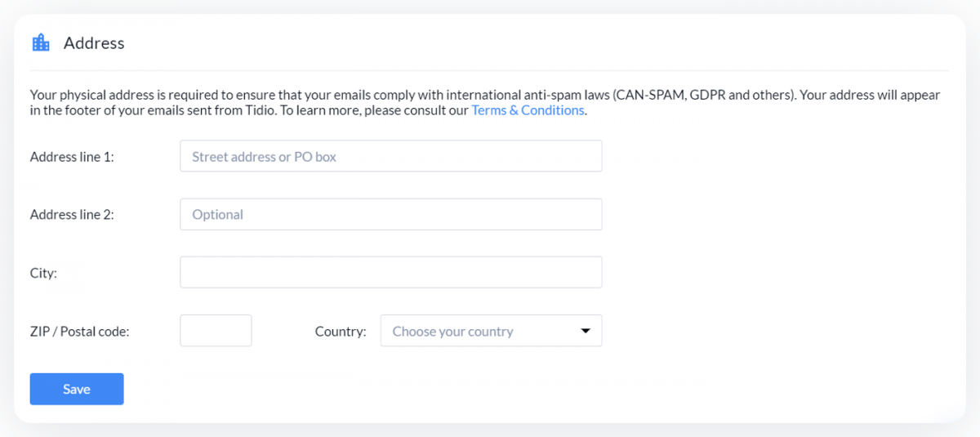The width and height of the screenshot is (980, 437).
Task: Click the blue building icon beside Address
Action: [x=41, y=42]
